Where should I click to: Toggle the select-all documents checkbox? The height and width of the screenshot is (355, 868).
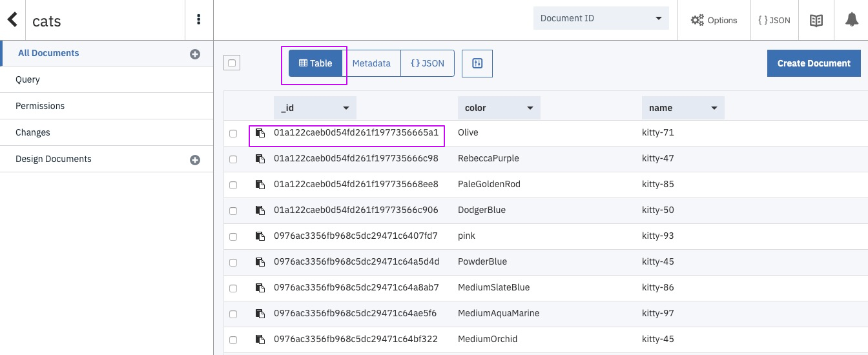click(232, 63)
